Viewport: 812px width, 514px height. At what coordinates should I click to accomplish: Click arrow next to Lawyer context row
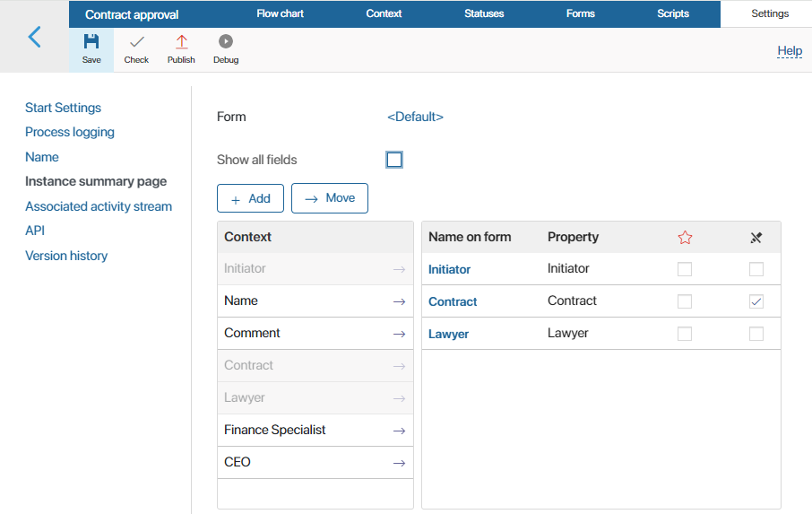click(x=399, y=398)
